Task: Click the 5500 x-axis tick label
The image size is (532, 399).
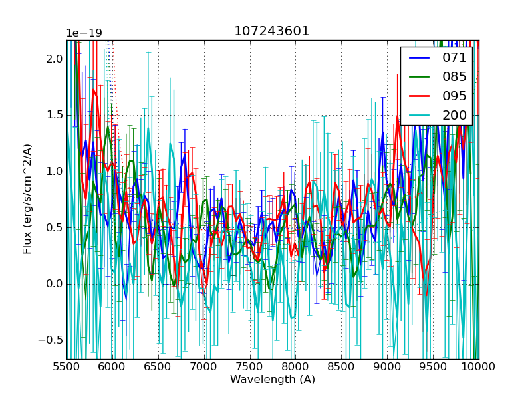Action: point(66,366)
